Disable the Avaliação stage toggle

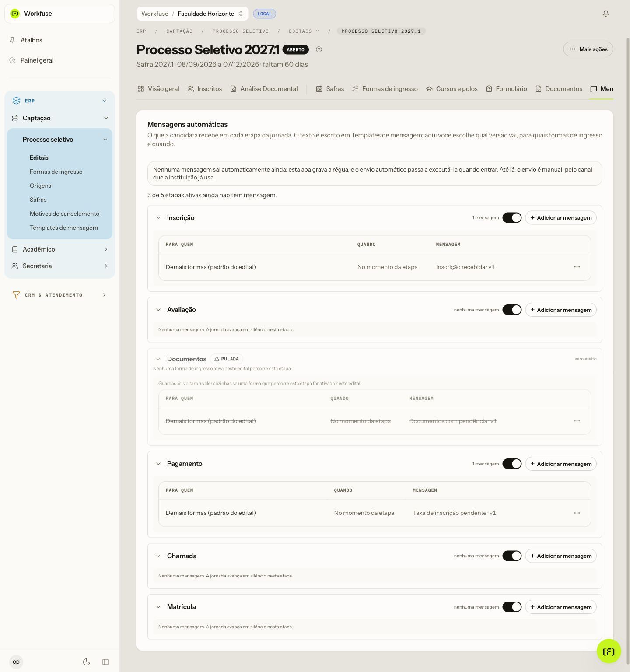tap(512, 310)
